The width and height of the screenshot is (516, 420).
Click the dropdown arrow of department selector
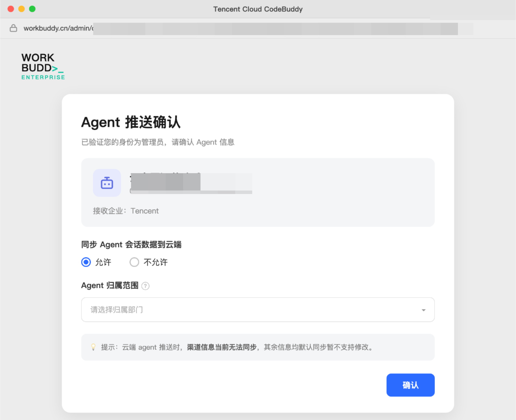tap(424, 310)
